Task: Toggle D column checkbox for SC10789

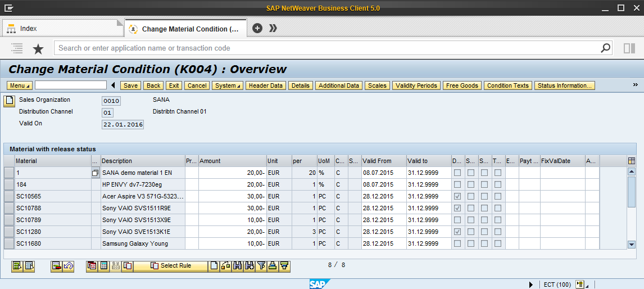Action: 457,220
